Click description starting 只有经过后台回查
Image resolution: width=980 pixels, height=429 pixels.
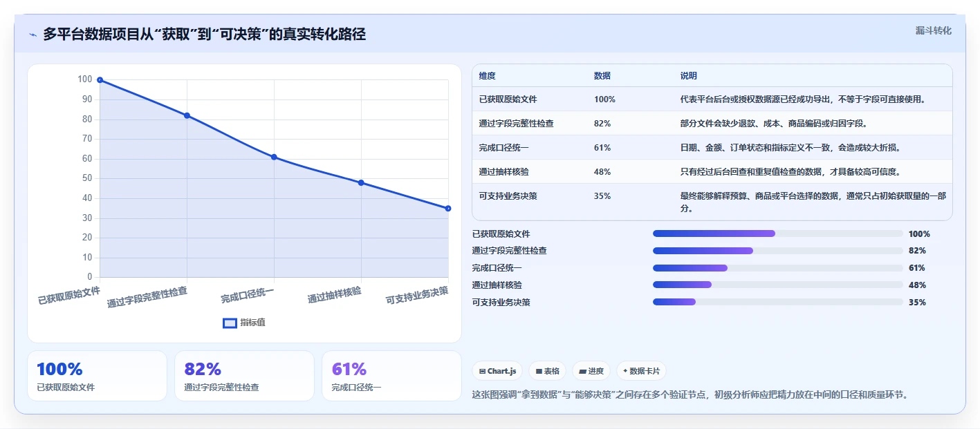[791, 171]
